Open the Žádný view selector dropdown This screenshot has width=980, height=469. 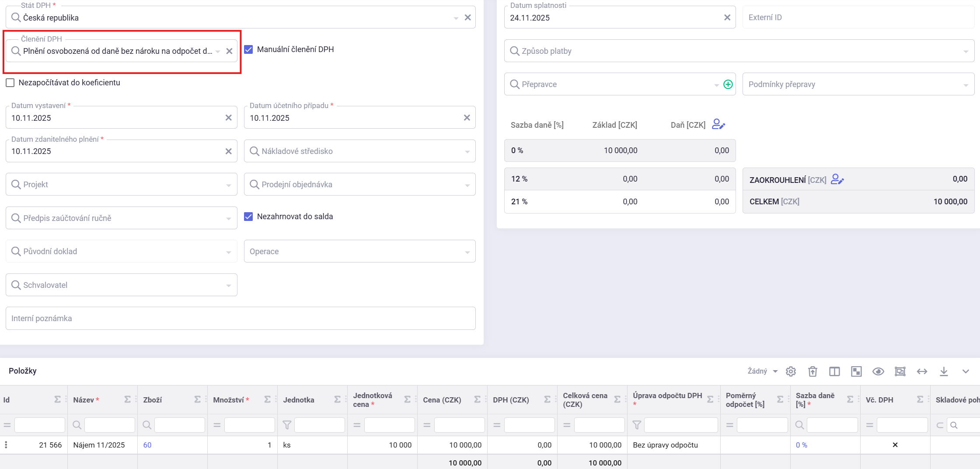(762, 371)
